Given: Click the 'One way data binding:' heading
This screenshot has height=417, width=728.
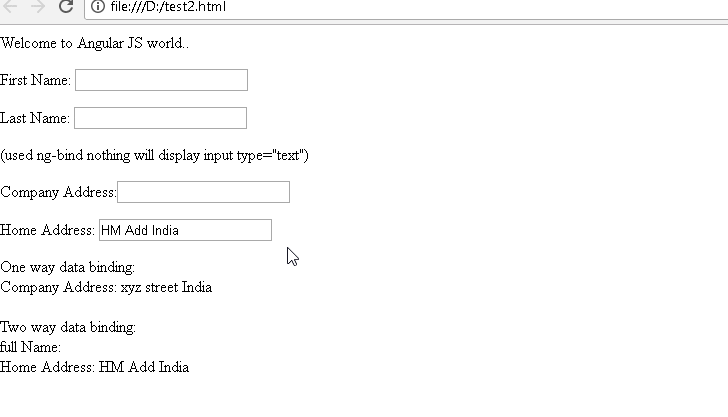Looking at the screenshot, I should [67, 267].
